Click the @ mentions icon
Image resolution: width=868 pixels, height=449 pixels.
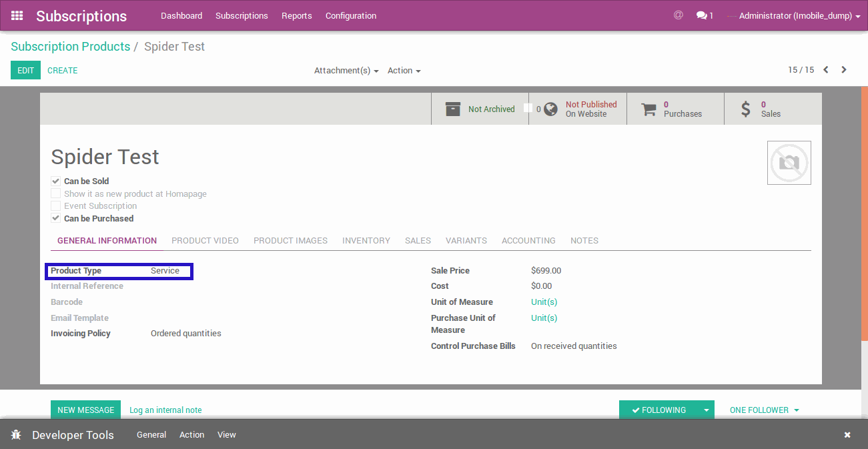[679, 15]
